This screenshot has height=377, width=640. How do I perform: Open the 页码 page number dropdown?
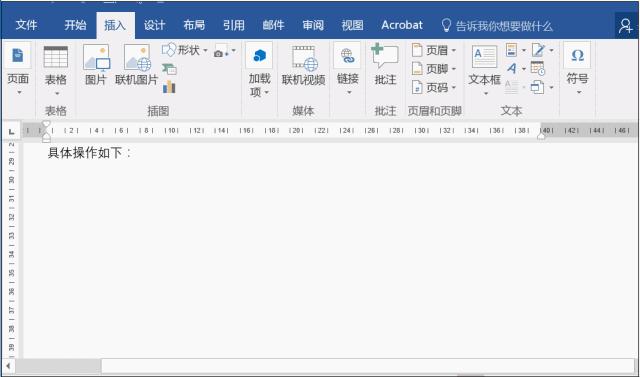pyautogui.click(x=434, y=87)
